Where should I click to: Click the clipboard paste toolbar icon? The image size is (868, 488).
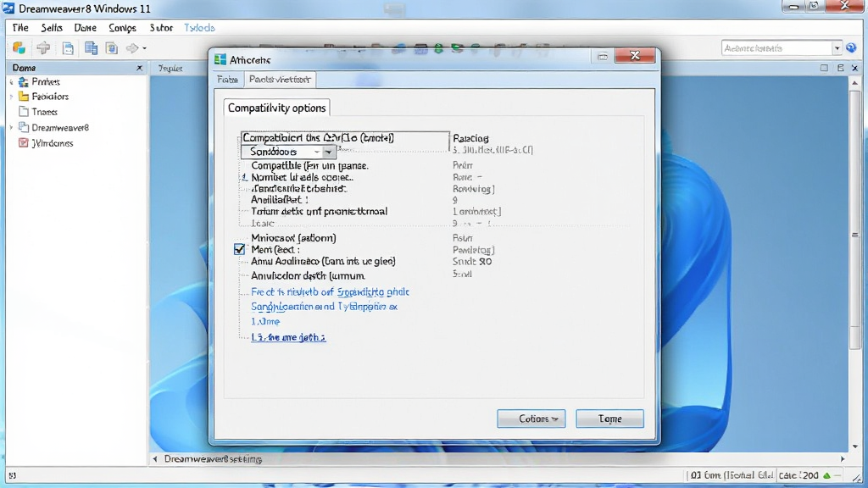coord(112,48)
